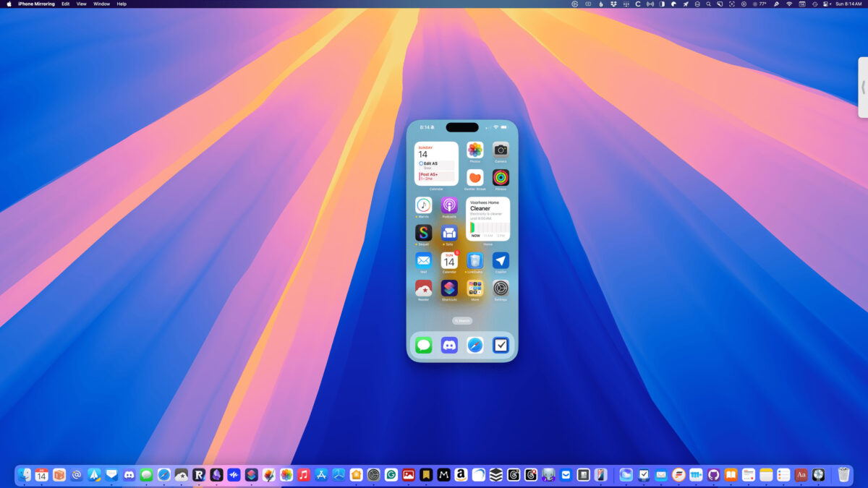Viewport: 868px width, 488px height.
Task: Launch Discord from the iPhone dock
Action: (x=449, y=346)
